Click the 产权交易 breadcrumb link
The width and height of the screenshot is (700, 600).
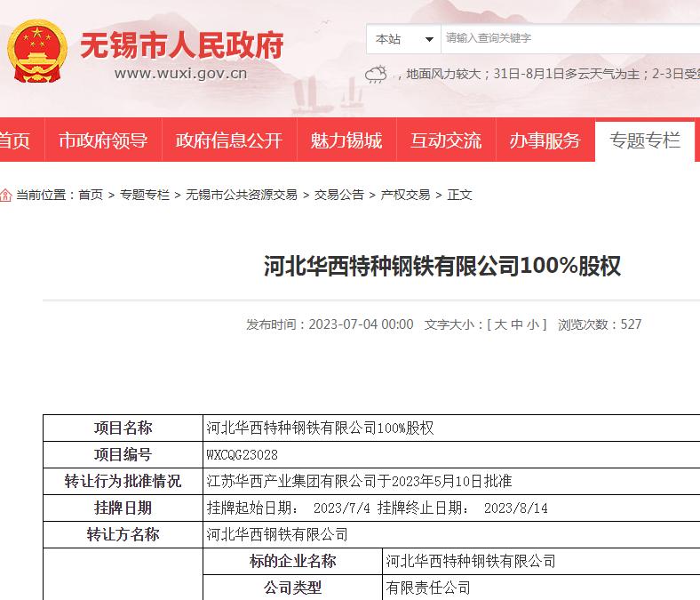[x=405, y=195]
